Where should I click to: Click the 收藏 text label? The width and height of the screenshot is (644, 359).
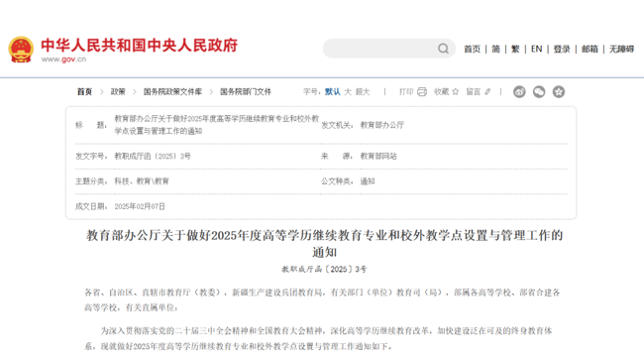tap(442, 91)
